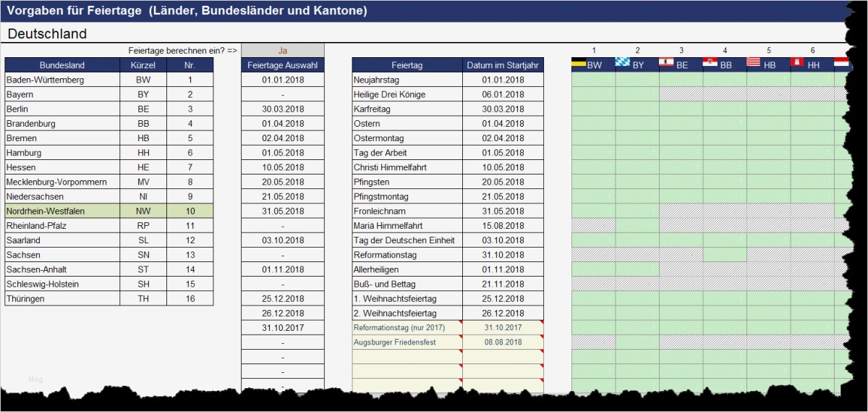Screen dimensions: 868x412
Task: Click the 'Bundesland' column header
Action: (x=62, y=65)
